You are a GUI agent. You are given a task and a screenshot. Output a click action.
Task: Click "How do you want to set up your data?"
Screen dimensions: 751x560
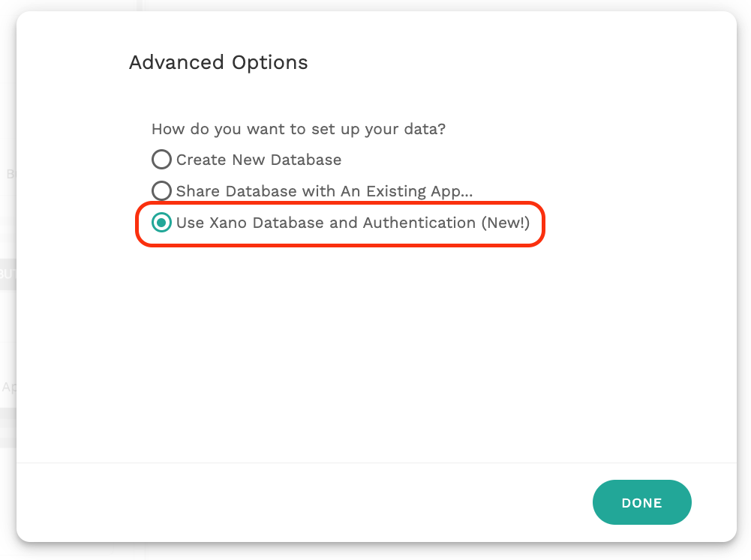click(299, 129)
